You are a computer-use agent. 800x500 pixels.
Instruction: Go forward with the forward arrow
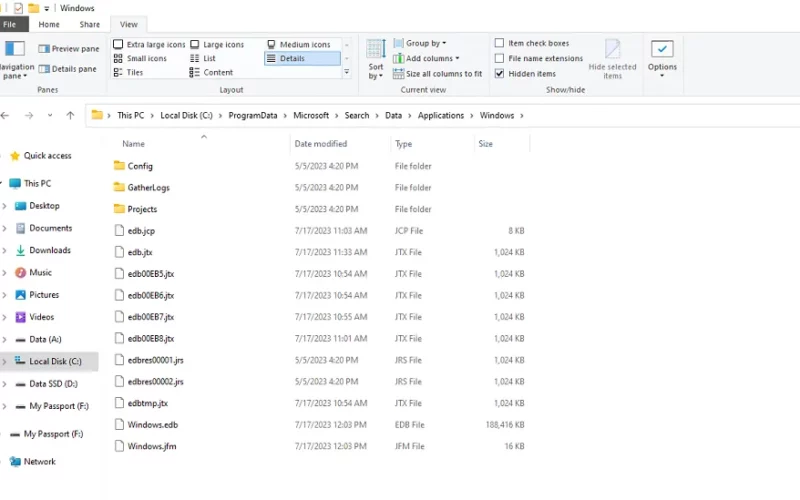(29, 116)
